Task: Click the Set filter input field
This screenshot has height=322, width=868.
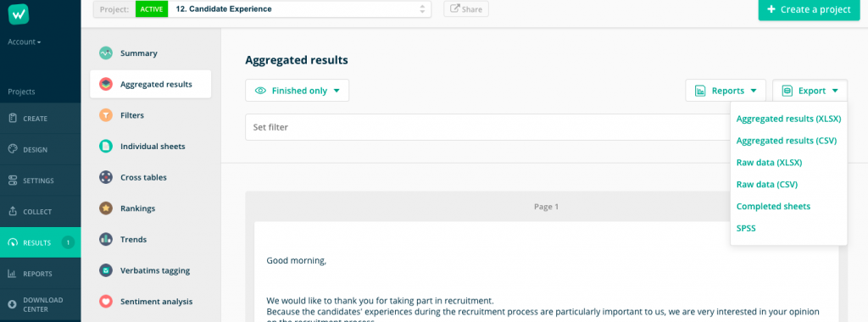Action: click(487, 127)
